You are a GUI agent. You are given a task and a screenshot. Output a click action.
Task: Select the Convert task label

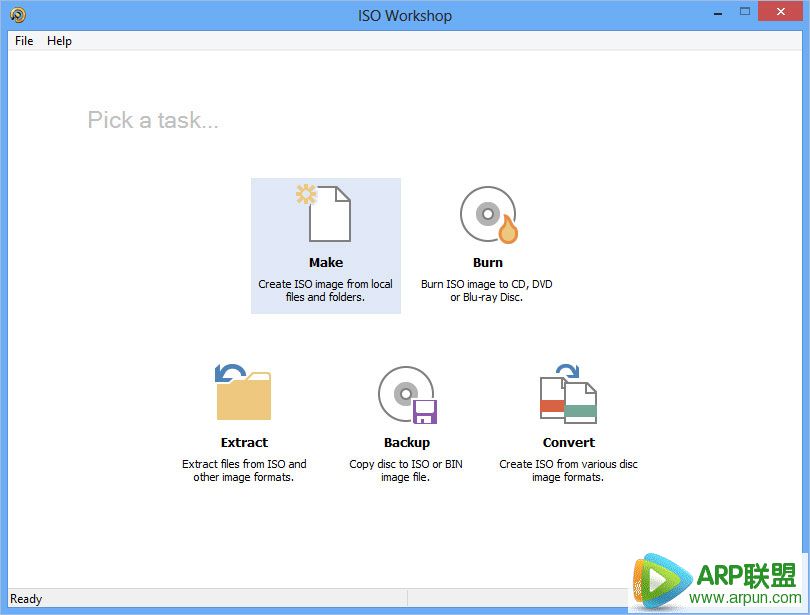tap(569, 443)
